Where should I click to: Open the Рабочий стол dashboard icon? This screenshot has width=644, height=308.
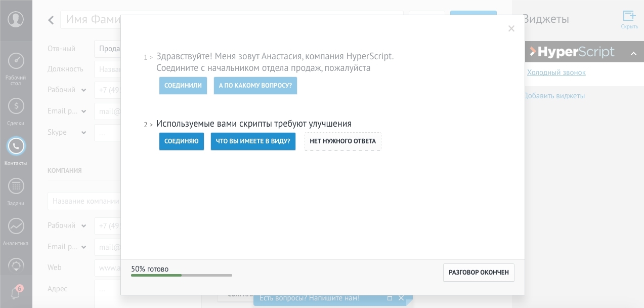tap(16, 61)
